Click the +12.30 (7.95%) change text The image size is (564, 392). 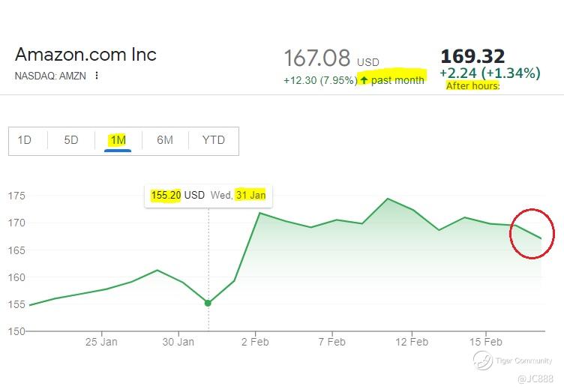(x=320, y=80)
